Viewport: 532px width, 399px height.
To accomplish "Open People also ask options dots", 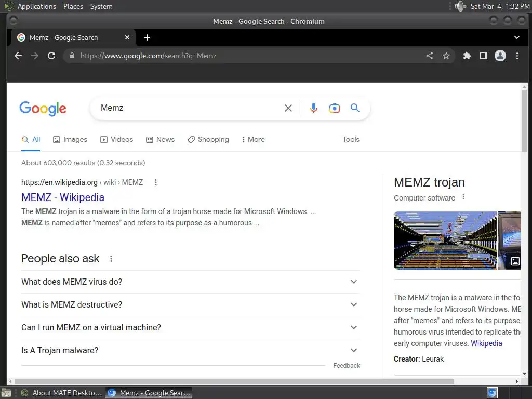I will click(x=111, y=259).
